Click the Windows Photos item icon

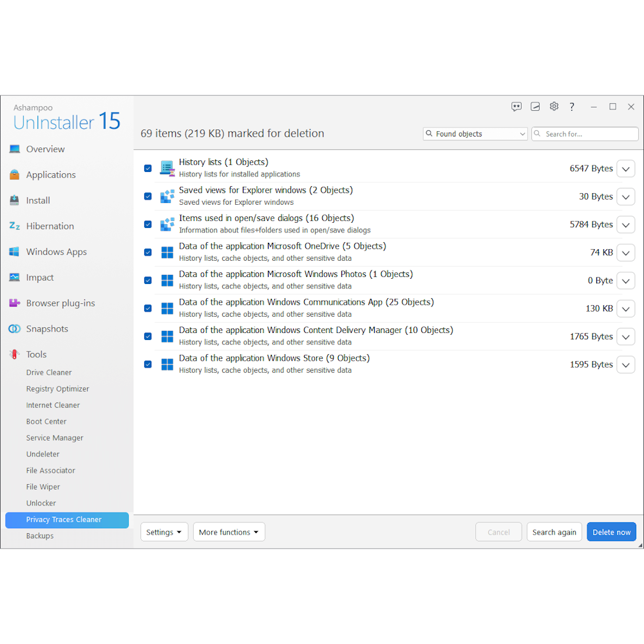click(x=167, y=280)
